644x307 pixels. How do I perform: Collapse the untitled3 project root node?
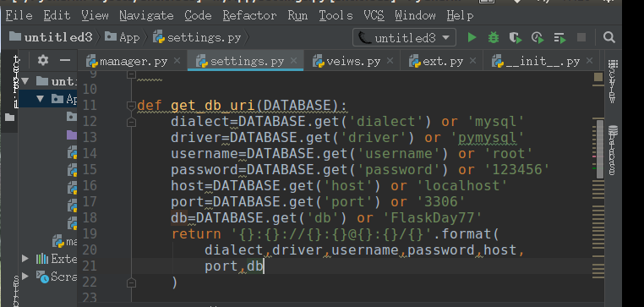pos(25,80)
